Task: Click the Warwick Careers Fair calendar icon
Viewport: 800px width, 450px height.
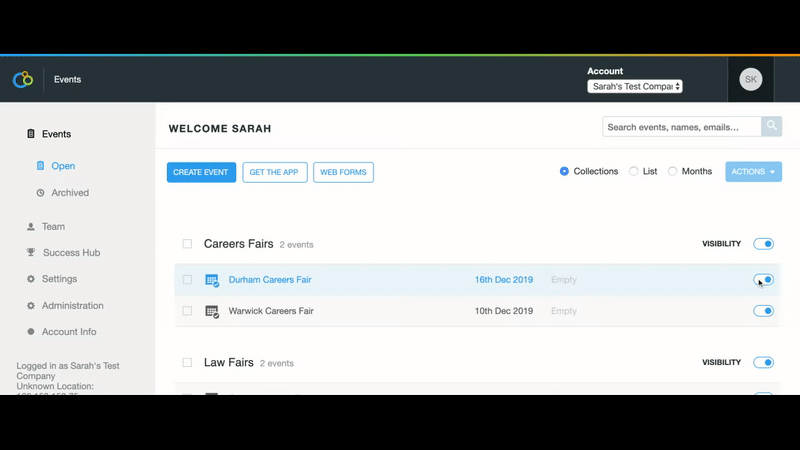Action: 212,311
